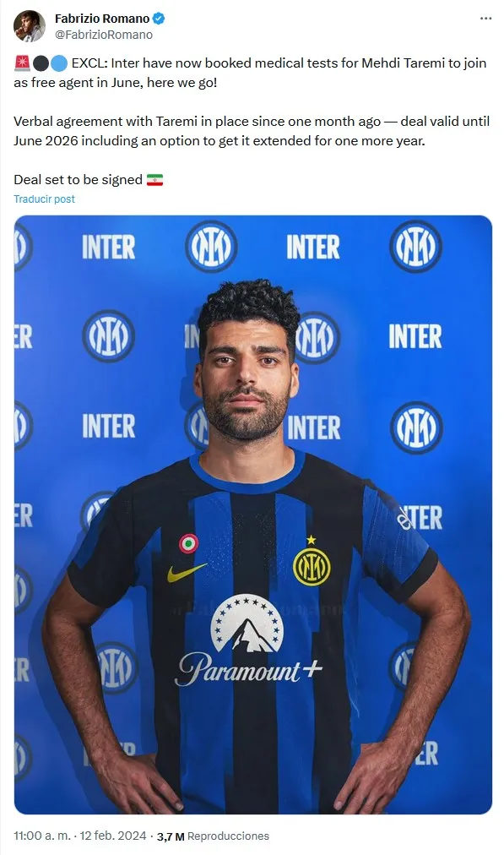This screenshot has width=504, height=855.
Task: Click the author's profile avatar
Action: pyautogui.click(x=29, y=25)
